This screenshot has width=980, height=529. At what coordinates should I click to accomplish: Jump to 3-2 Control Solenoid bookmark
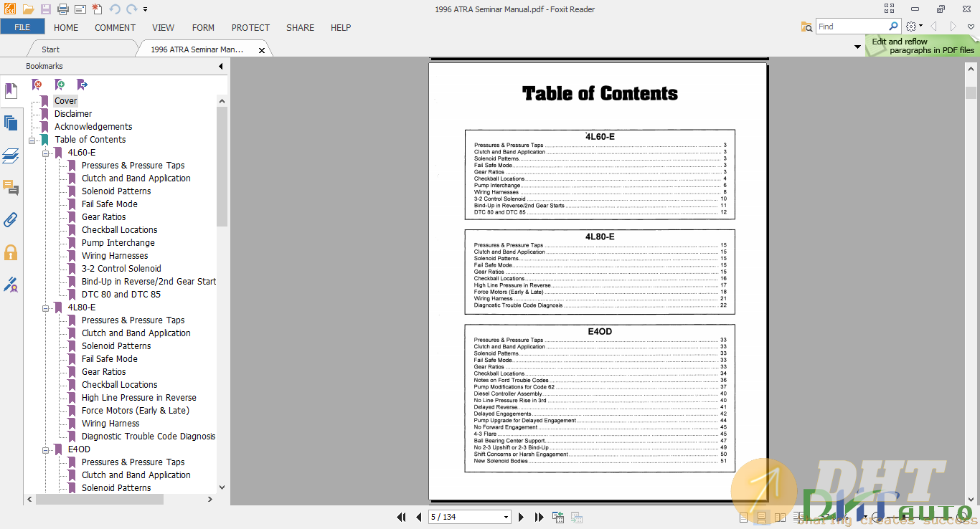click(x=121, y=269)
